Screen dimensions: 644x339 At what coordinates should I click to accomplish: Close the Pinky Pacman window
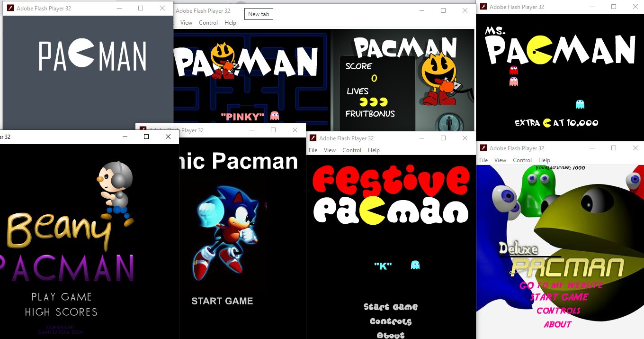(x=465, y=10)
